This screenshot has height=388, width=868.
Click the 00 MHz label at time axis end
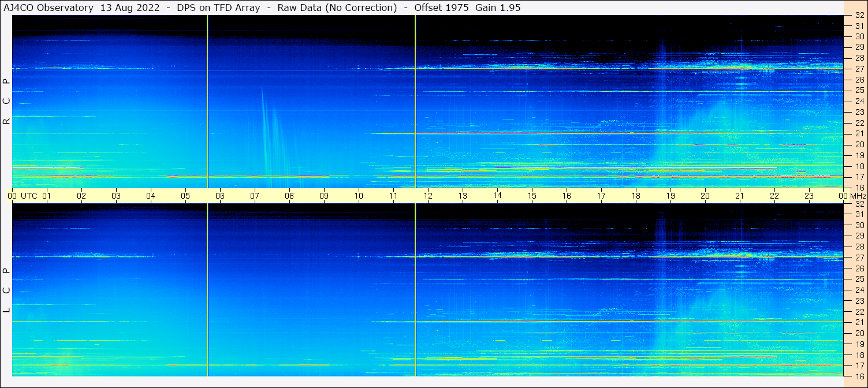(x=852, y=196)
